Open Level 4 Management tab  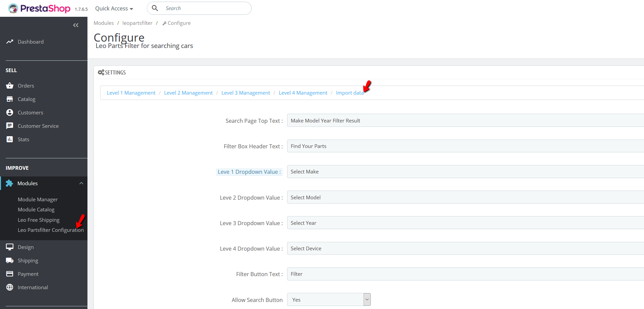tap(303, 93)
